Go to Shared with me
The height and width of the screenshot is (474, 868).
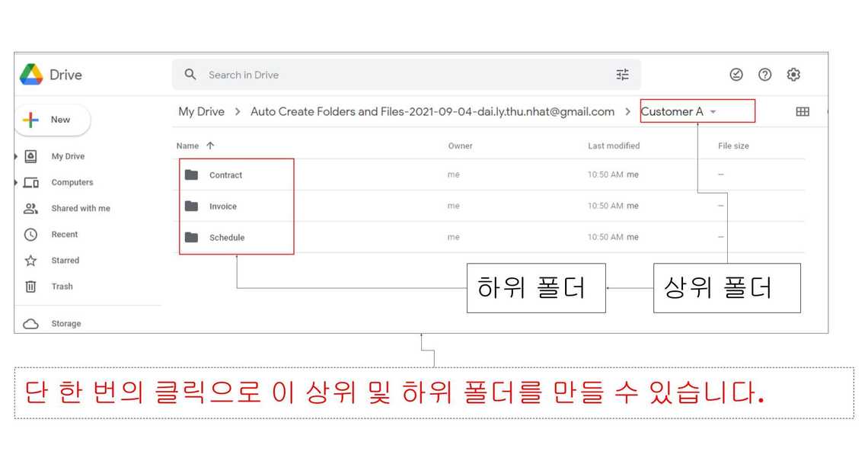[x=80, y=209]
